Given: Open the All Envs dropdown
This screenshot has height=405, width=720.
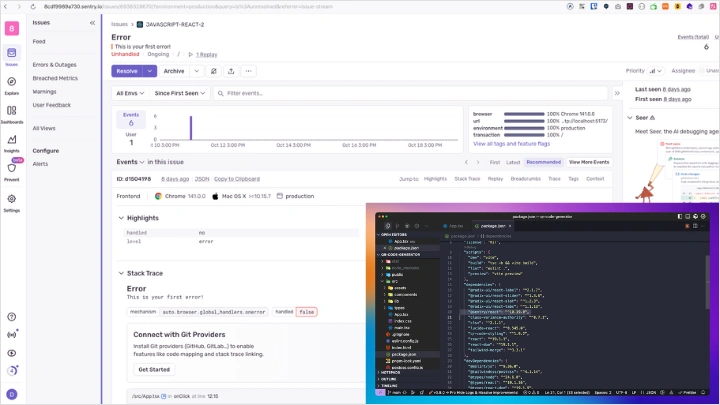Looking at the screenshot, I should [x=130, y=93].
